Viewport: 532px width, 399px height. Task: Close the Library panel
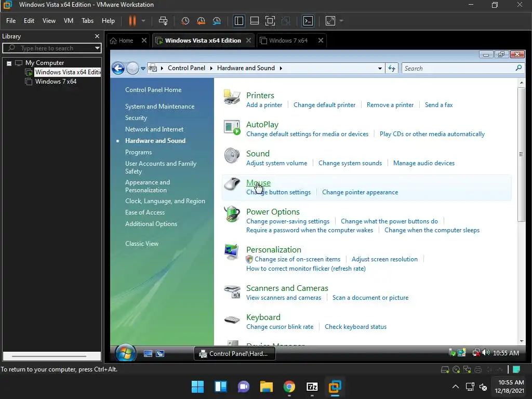pyautogui.click(x=97, y=36)
